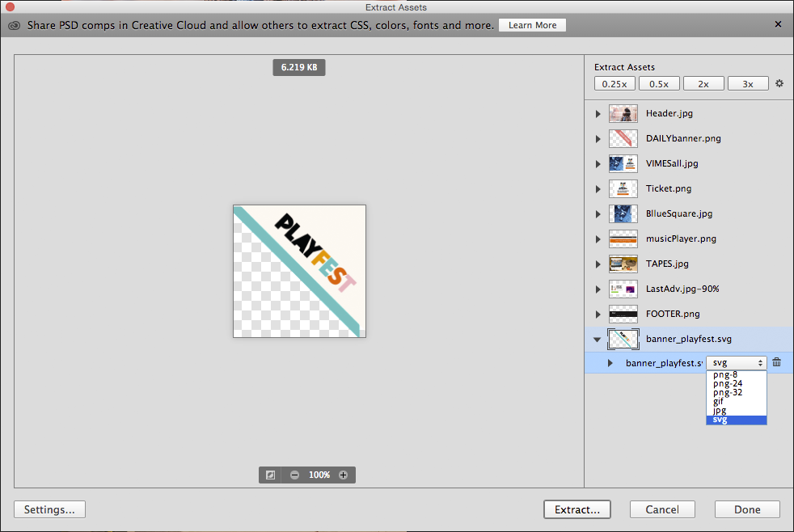Click the 100% zoom level value
Viewport: 794px width, 532px height.
coord(319,475)
